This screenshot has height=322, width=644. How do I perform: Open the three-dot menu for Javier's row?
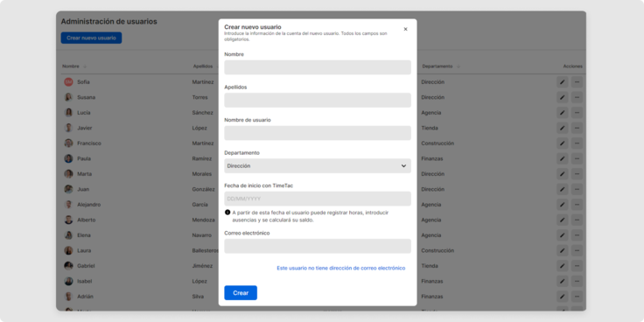[577, 128]
